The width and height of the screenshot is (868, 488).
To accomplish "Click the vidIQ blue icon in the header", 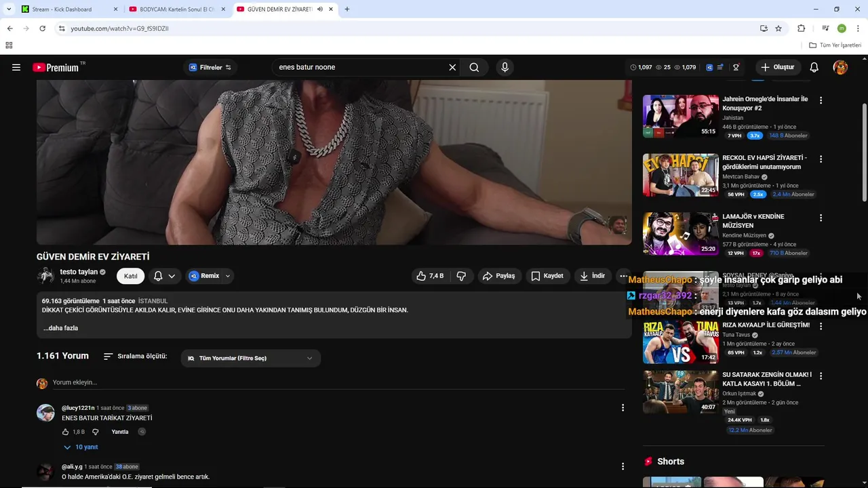I will point(709,67).
